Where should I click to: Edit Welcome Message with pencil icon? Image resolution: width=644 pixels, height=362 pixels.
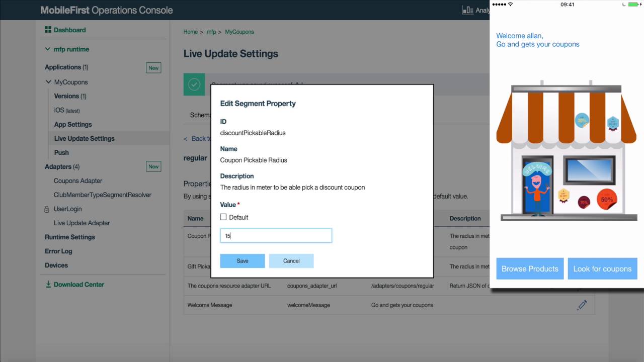point(582,305)
